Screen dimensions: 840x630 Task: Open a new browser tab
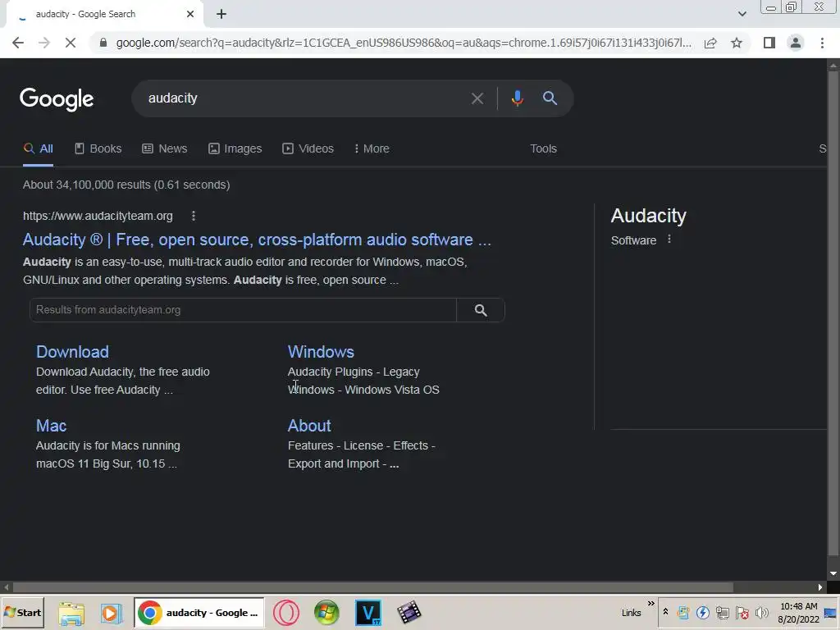pyautogui.click(x=221, y=14)
